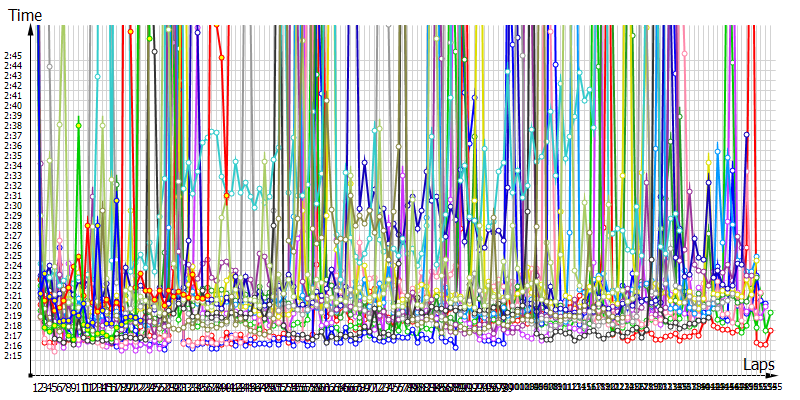Select the 2:40 tick label on Time axis
The image size is (800, 400).
tap(12, 106)
